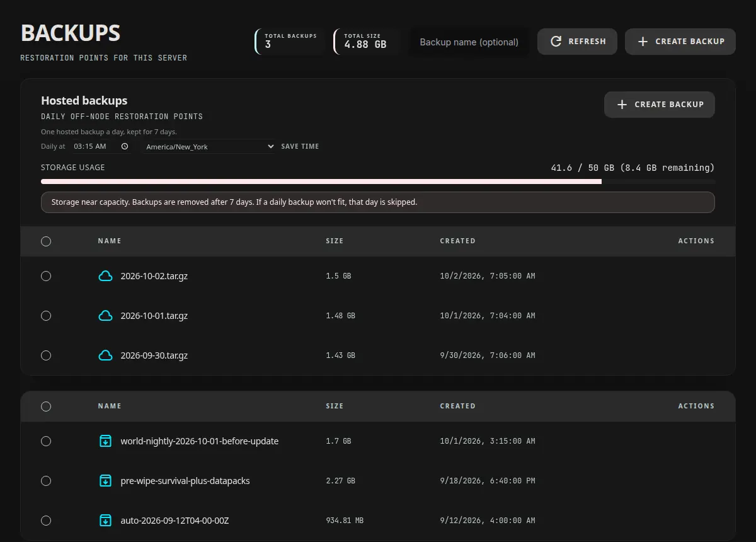Click the 10/1/2026, 3:15:00 AM timestamp
Viewport: 756px width, 542px height.
tap(488, 441)
